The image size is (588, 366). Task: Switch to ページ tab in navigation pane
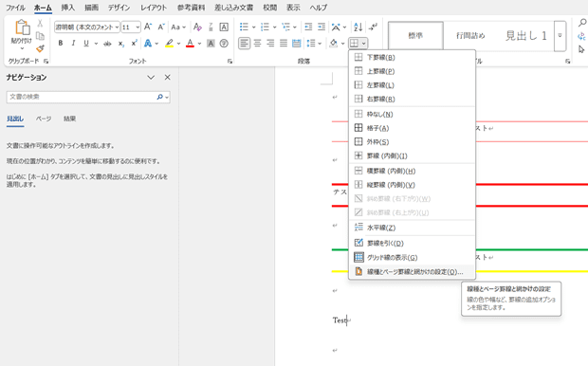coord(44,119)
